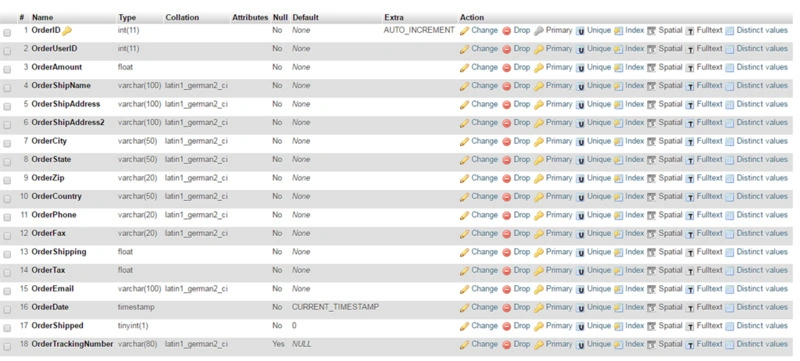Click Distinct values link for OrderFax
Screen dimensions: 800x361
click(x=762, y=233)
